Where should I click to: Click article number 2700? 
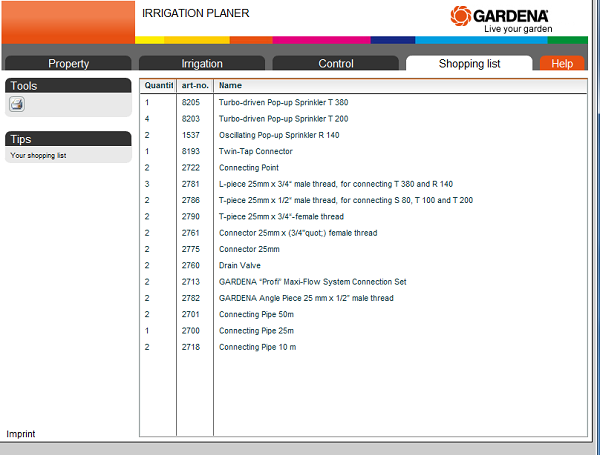pos(191,331)
